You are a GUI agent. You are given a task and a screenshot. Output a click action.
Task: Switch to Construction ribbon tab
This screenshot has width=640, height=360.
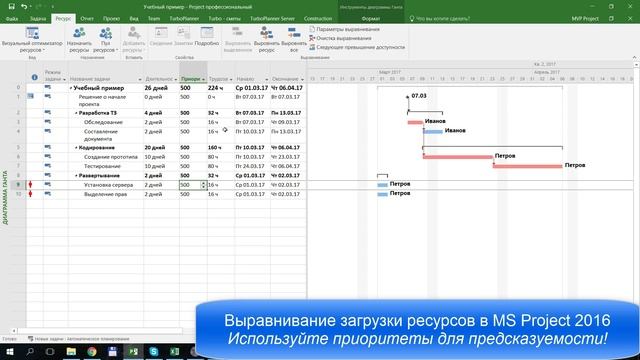(318, 18)
